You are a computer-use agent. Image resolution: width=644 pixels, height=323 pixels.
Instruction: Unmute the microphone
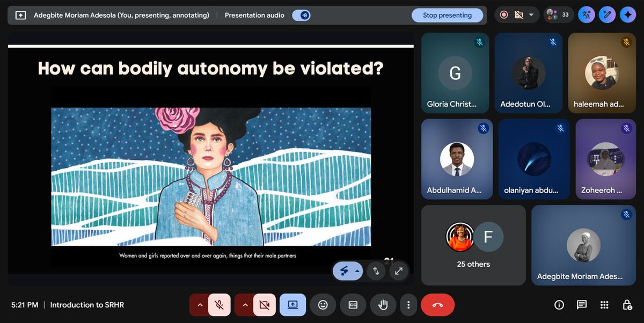[219, 305]
